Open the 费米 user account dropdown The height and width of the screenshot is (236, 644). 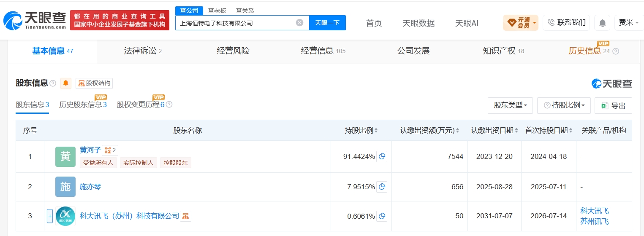pos(629,23)
